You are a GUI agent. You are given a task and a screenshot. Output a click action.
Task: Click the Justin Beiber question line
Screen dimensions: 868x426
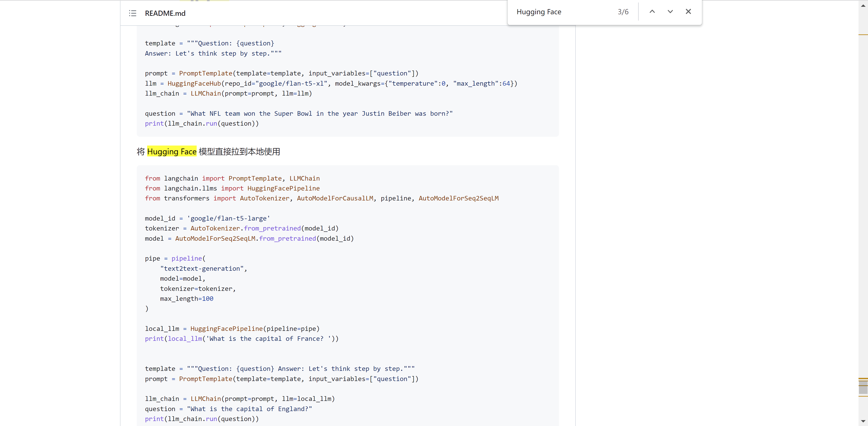299,113
